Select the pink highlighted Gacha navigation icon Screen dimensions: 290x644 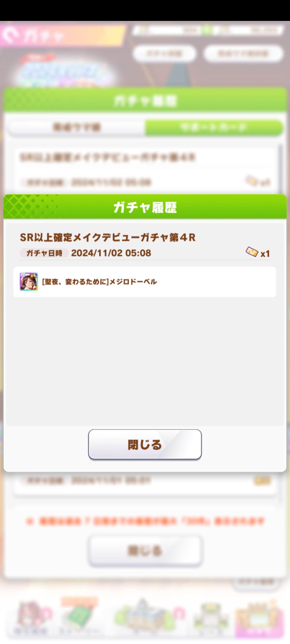tap(259, 617)
